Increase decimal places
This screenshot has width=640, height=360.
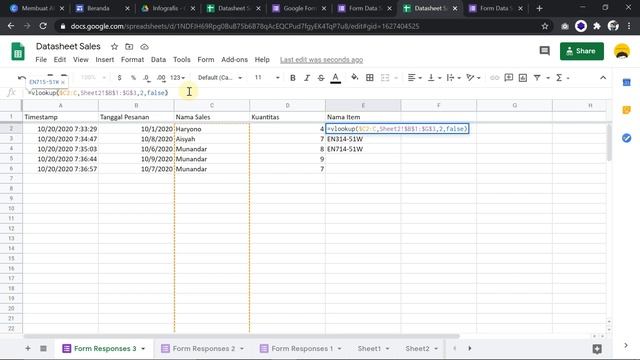(x=161, y=78)
